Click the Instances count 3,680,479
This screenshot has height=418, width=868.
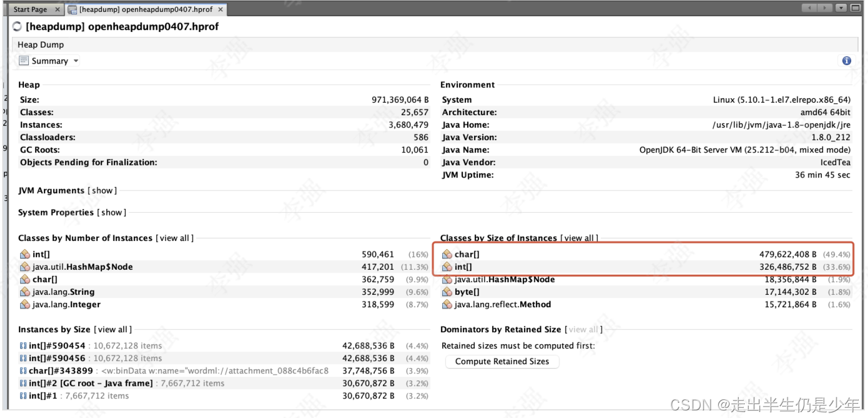tap(409, 125)
